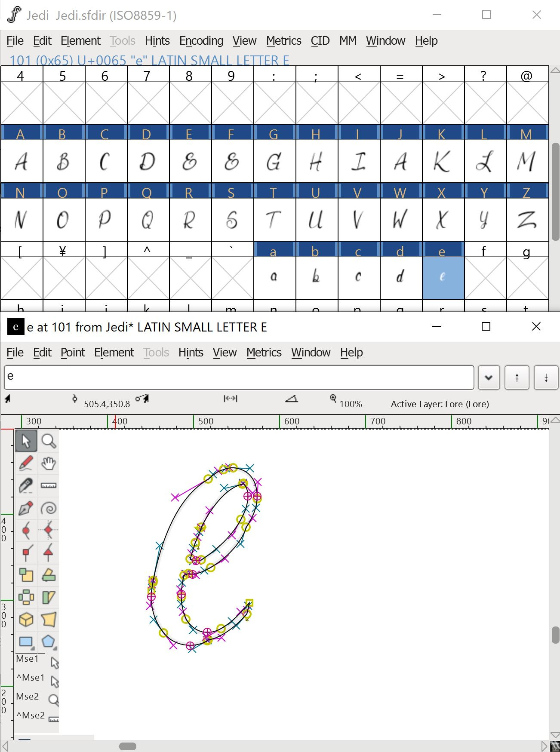Screen dimensions: 560x752
Task: Select the Knife cutting tool
Action: [x=26, y=486]
